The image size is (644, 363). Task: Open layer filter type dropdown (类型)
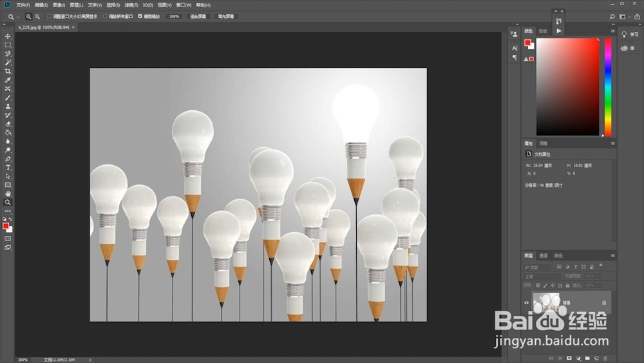coord(537,267)
